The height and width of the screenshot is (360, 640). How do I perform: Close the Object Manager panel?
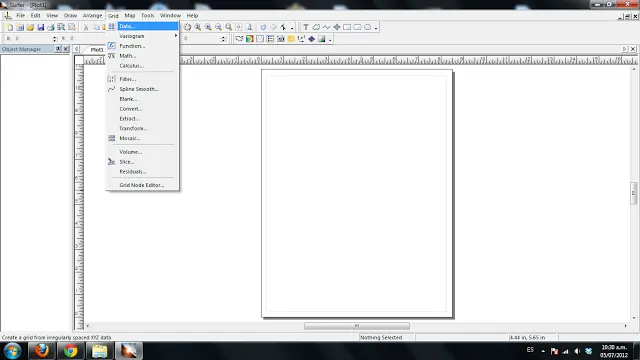coord(66,49)
